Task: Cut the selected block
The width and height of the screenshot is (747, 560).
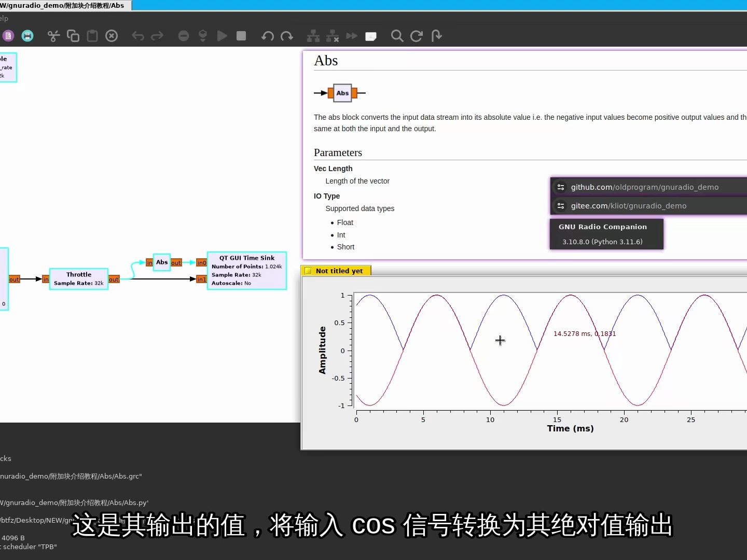Action: (x=53, y=36)
